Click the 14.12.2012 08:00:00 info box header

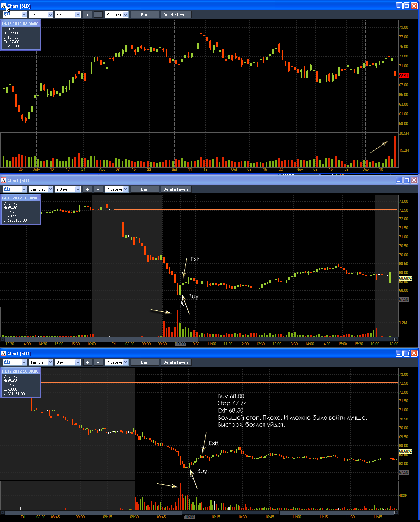[20, 24]
